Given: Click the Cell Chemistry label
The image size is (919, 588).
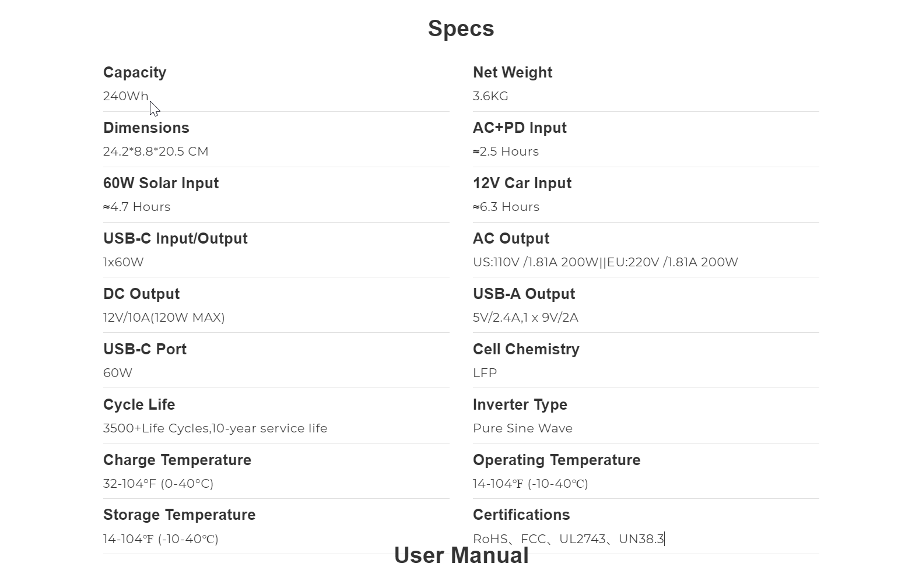Looking at the screenshot, I should (526, 349).
